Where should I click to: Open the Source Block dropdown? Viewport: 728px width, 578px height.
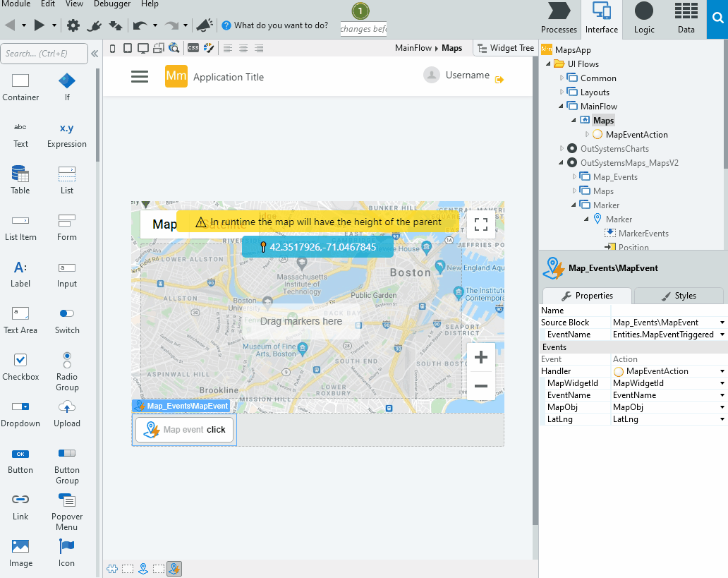722,323
